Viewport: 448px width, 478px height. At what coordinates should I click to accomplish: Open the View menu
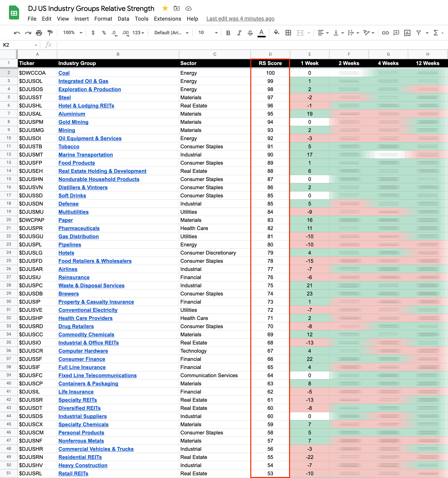(x=63, y=19)
